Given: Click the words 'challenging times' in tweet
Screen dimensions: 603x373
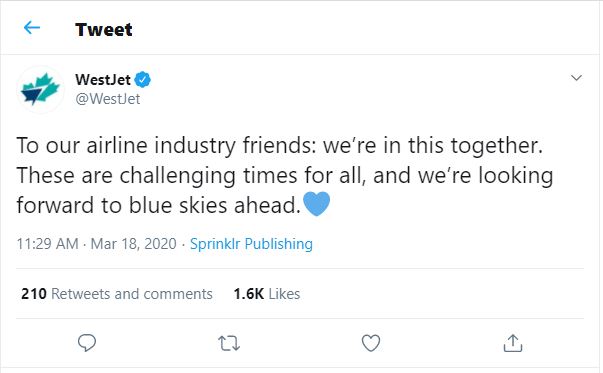Looking at the screenshot, I should pyautogui.click(x=208, y=176).
